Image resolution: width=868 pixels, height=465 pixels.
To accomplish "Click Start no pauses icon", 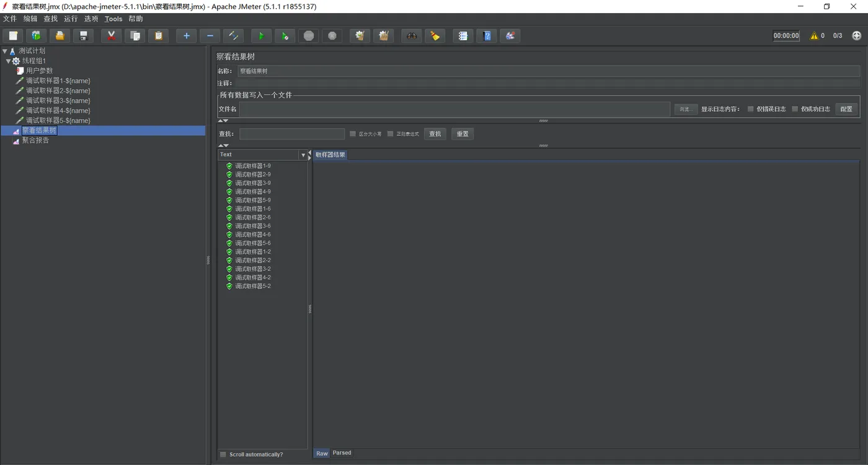I will (285, 36).
